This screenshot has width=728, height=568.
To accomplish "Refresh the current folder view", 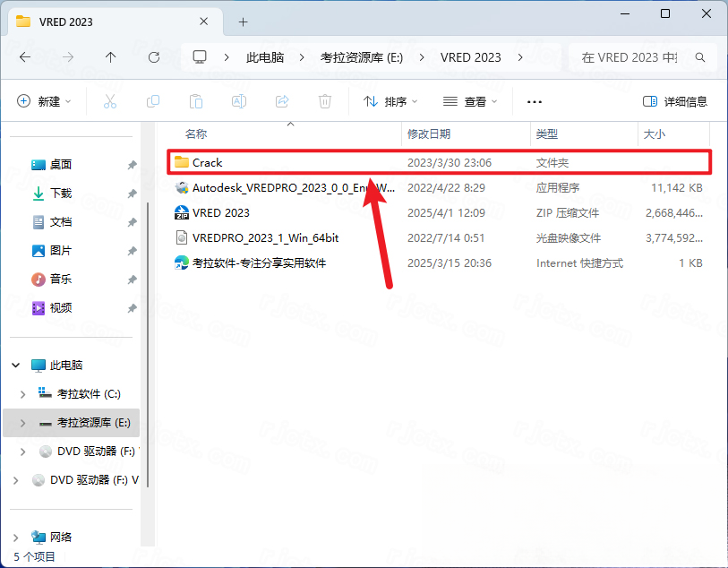I will [154, 57].
